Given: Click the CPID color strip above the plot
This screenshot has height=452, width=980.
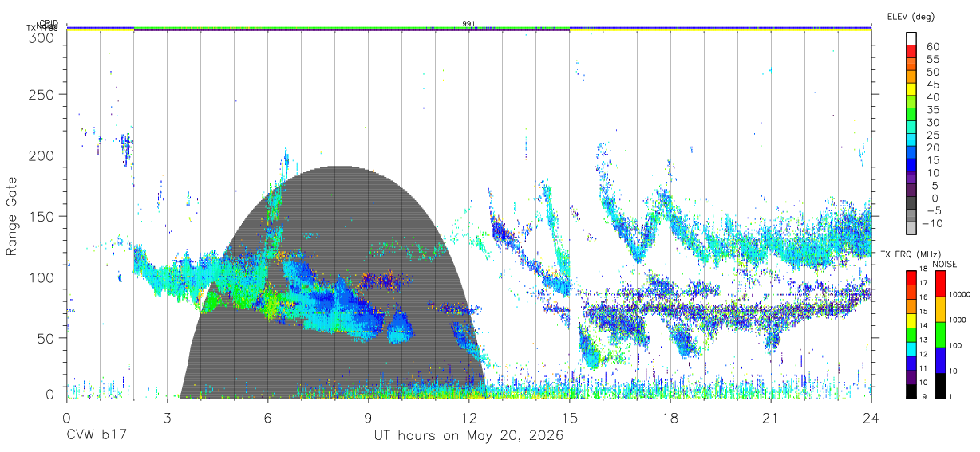Looking at the screenshot, I should (x=469, y=27).
